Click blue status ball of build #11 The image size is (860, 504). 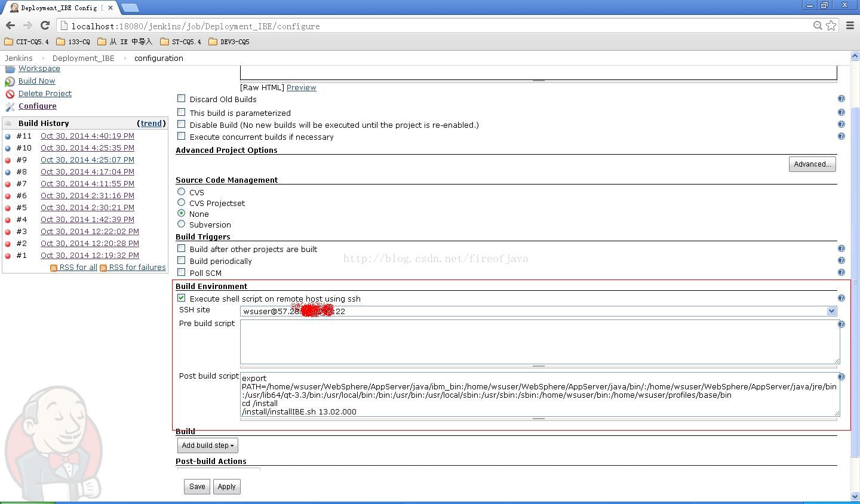click(8, 136)
